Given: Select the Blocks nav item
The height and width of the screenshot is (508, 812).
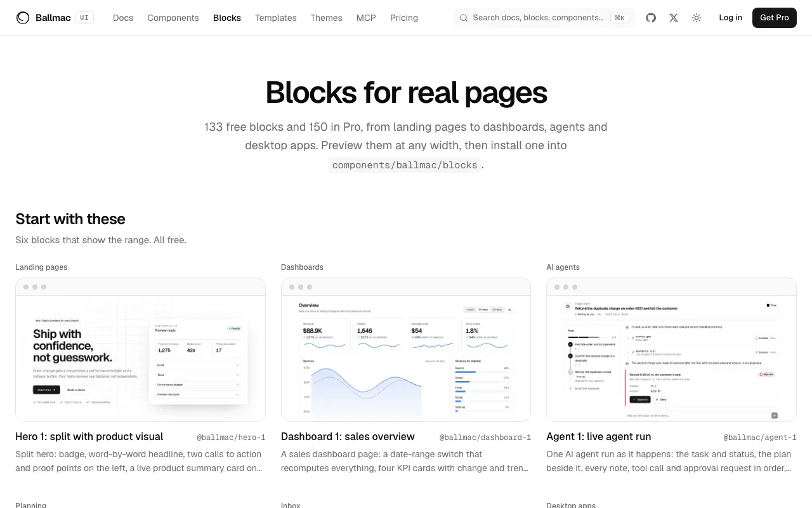Looking at the screenshot, I should (x=227, y=18).
